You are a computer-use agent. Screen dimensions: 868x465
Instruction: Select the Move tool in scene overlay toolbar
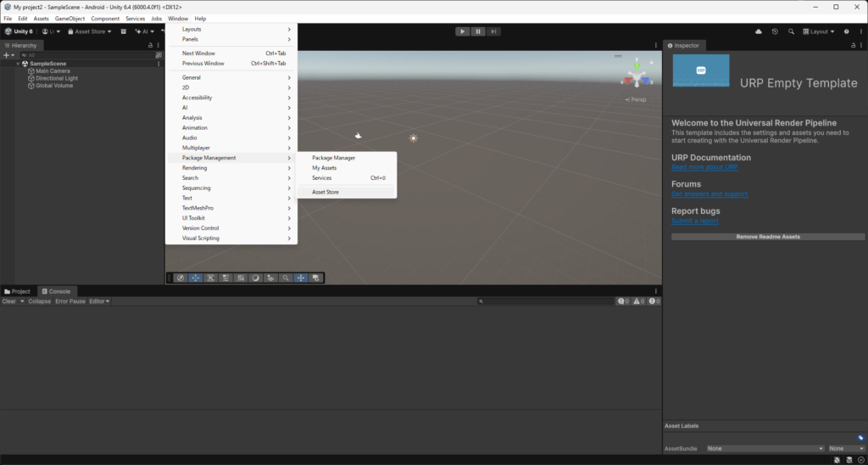click(195, 278)
